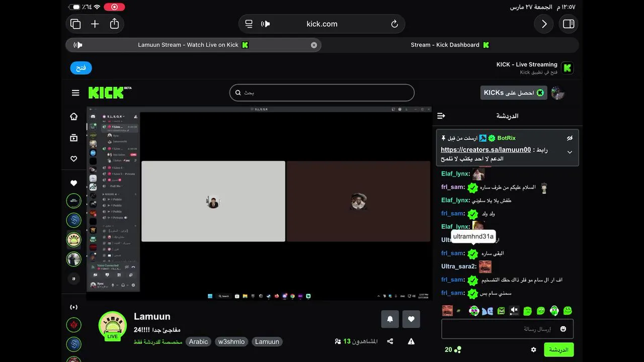
Task: Toggle stream notifications bell button
Action: pos(390,319)
